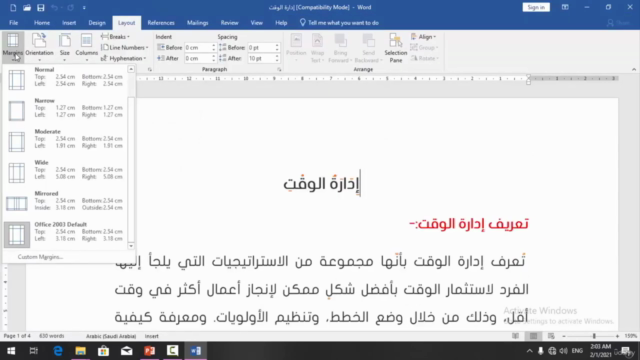Open File Explorer from the taskbar
The height and width of the screenshot is (360, 640).
point(80,351)
